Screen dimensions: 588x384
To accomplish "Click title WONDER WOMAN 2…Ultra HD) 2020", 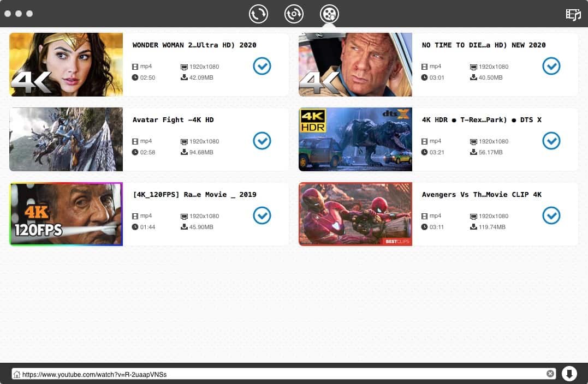I will [194, 45].
